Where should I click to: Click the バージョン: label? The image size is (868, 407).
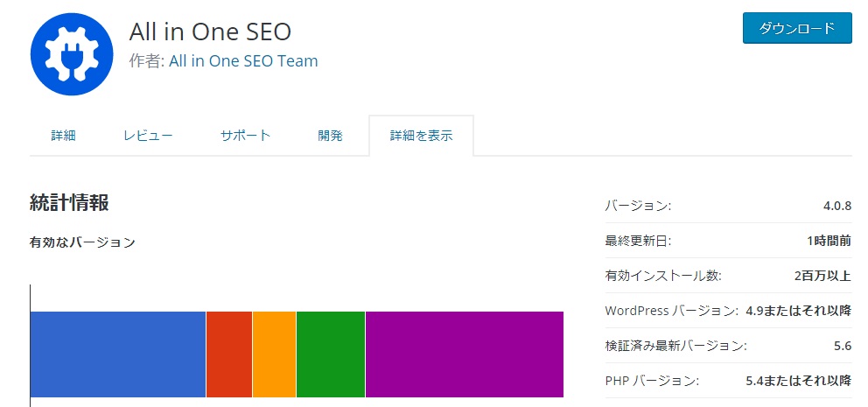pyautogui.click(x=638, y=207)
